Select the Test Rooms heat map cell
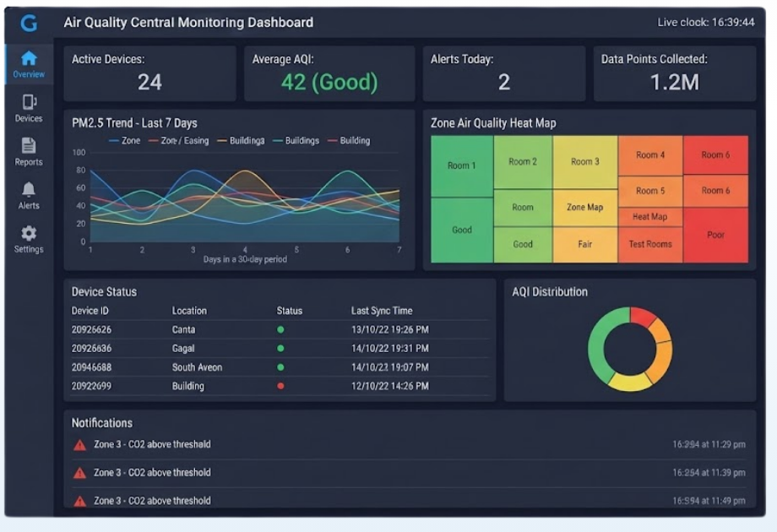Screen dimensions: 777x532 [650, 244]
